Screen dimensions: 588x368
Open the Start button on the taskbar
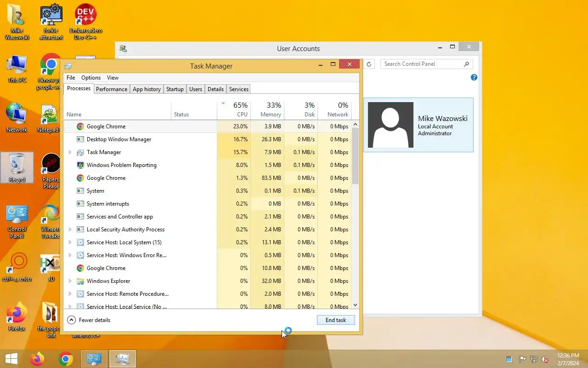[x=11, y=359]
